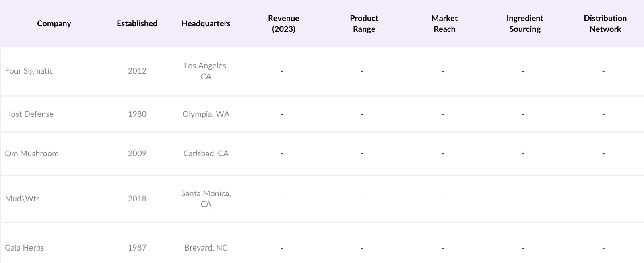Click the Brevard, NC headquarters cell
The image size is (644, 263).
point(206,248)
